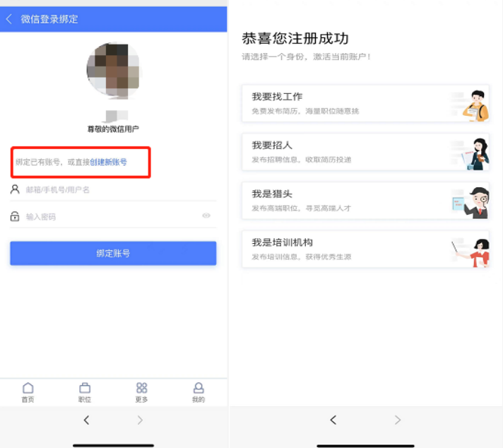Tap browser back arrow under right screen
This screenshot has height=448, width=503.
[333, 420]
